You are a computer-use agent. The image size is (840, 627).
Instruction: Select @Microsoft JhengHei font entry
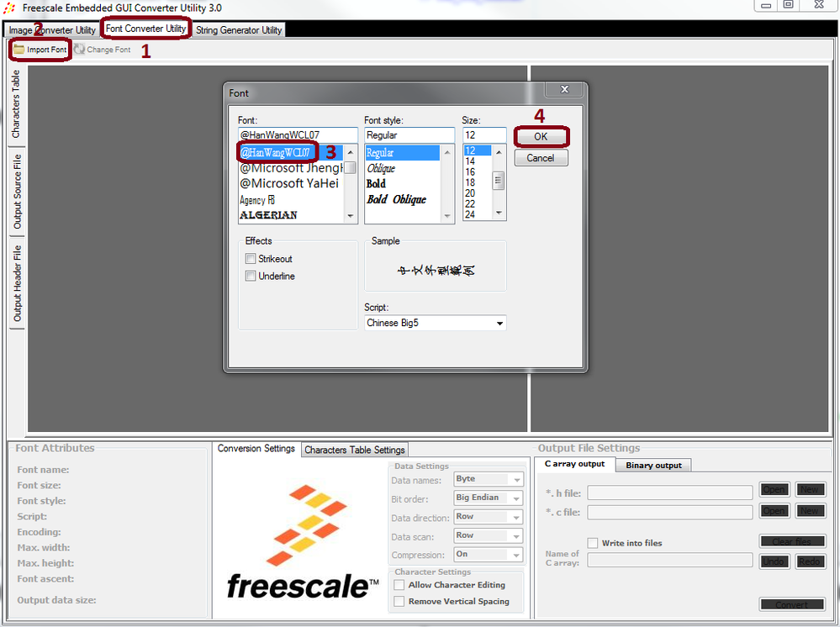pos(290,168)
